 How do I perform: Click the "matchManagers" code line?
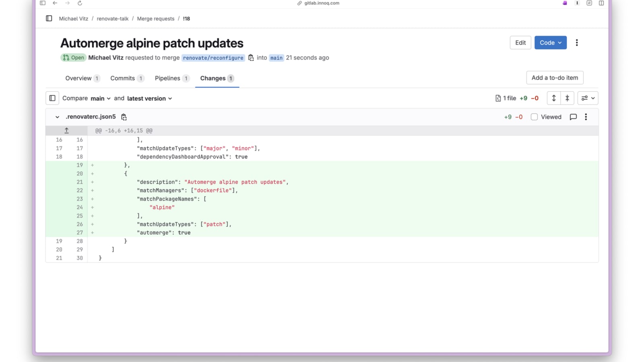(188, 191)
